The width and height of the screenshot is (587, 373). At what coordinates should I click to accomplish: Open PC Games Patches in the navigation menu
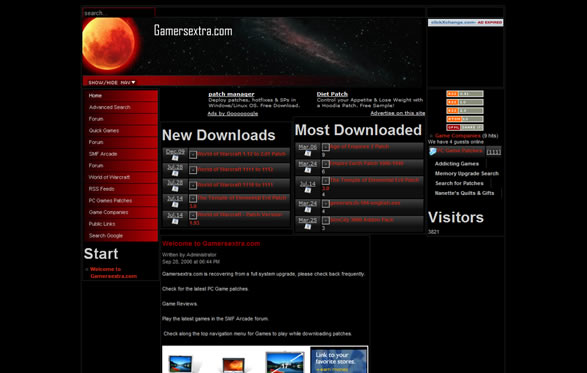click(x=121, y=201)
